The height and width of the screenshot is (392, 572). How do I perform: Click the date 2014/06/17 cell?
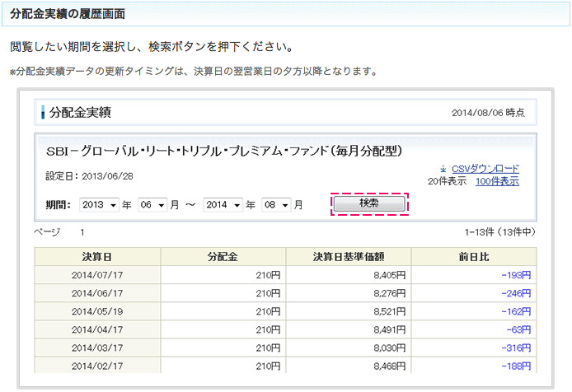tap(97, 293)
